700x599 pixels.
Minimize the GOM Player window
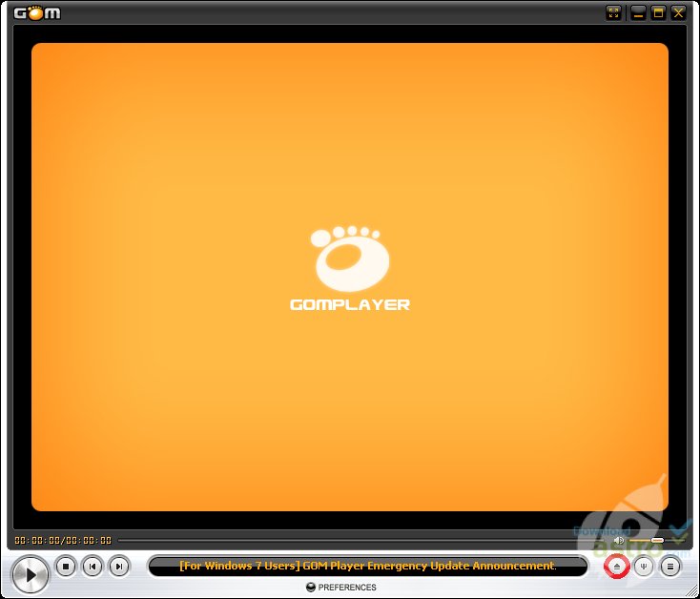coord(638,12)
